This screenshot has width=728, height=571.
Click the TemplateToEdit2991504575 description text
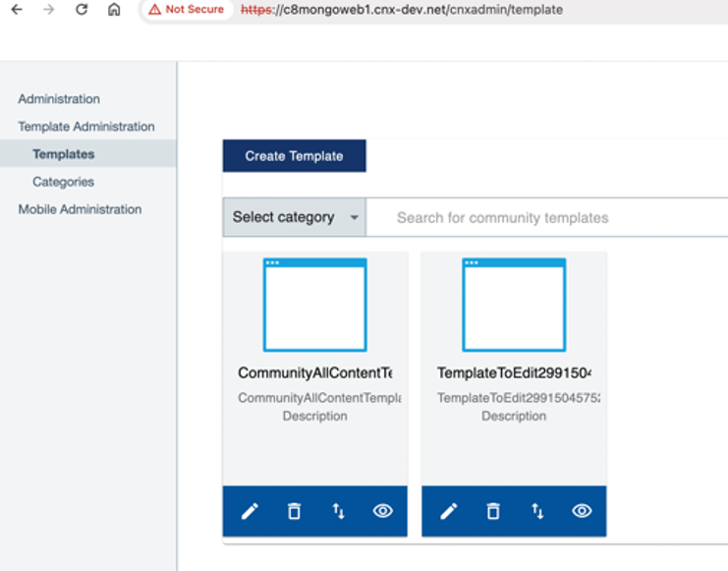(x=519, y=407)
